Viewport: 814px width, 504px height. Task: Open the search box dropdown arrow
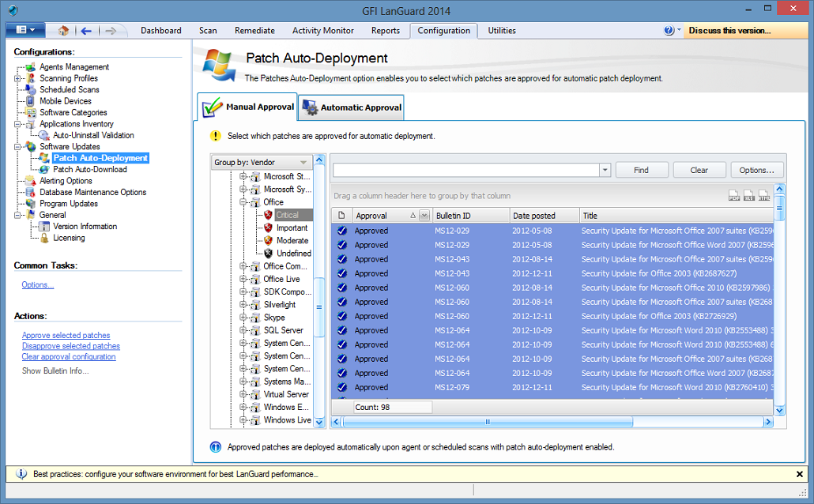(x=605, y=170)
